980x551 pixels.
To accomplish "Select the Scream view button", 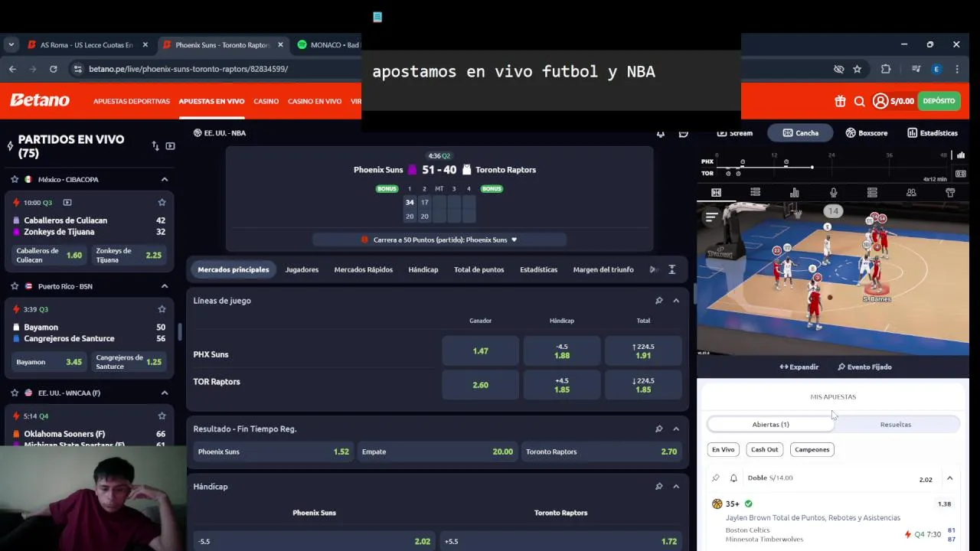I will pyautogui.click(x=735, y=133).
